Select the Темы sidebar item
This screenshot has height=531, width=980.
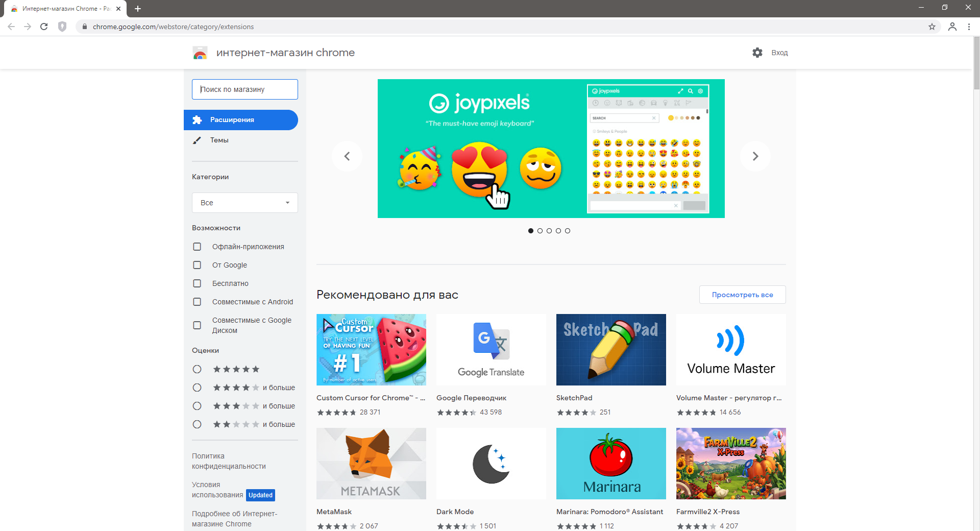[241, 140]
